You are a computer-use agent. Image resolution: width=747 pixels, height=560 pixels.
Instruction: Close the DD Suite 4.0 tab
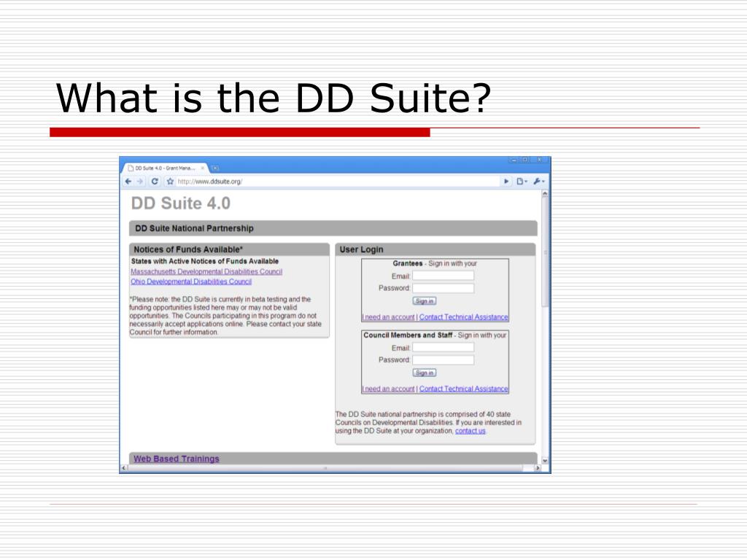click(x=203, y=168)
